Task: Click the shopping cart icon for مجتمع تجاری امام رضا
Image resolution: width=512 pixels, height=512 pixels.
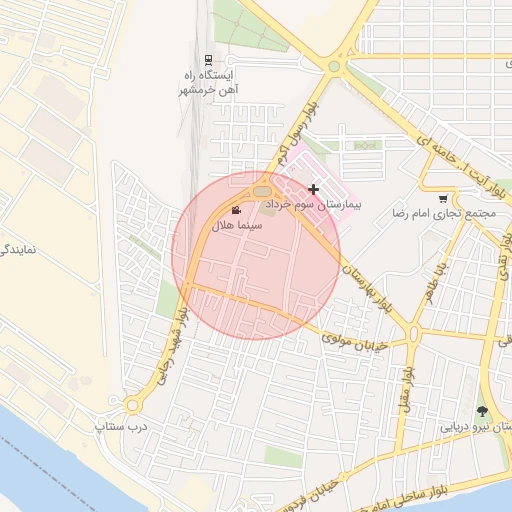Action: click(443, 199)
